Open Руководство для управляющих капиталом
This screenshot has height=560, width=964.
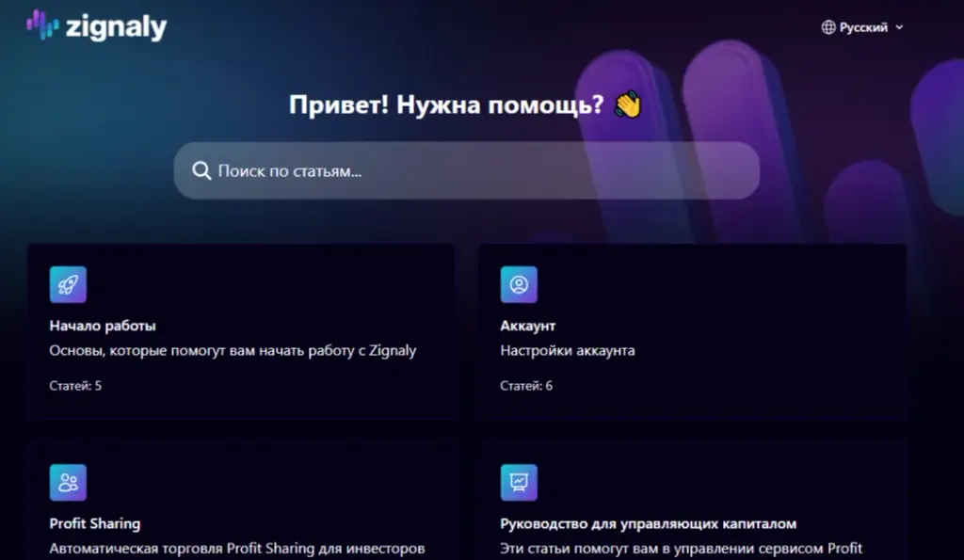648,523
